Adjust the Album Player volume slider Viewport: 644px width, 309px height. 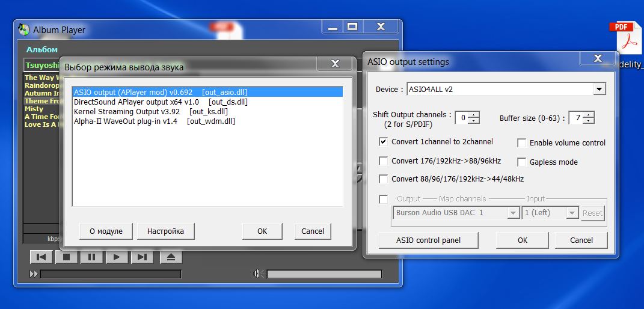(x=325, y=274)
